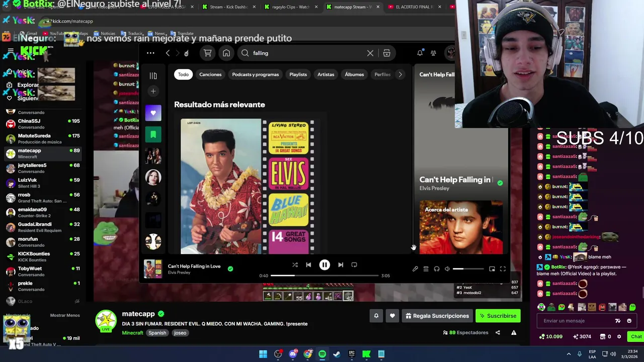Open Acerca del artista Elvis card
The image size is (644, 362).
pyautogui.click(x=461, y=227)
